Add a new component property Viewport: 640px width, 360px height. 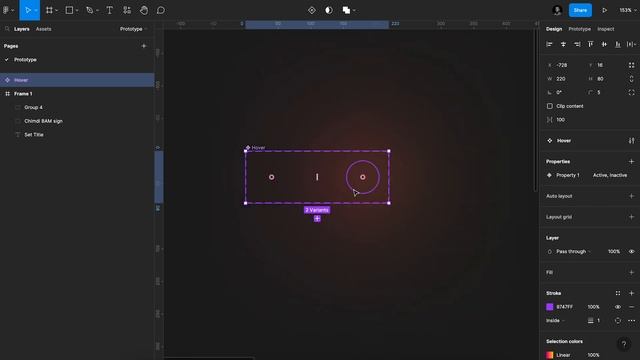click(x=631, y=162)
